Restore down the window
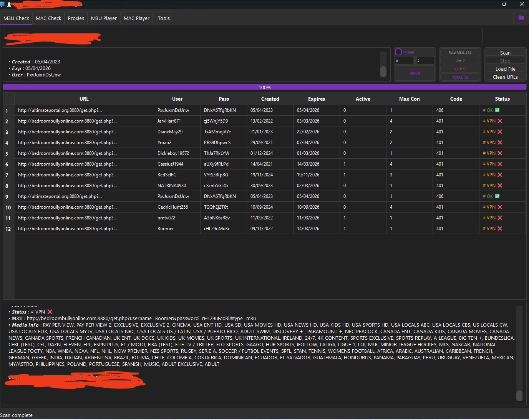Screen dimensions: 529x420 [504, 4]
